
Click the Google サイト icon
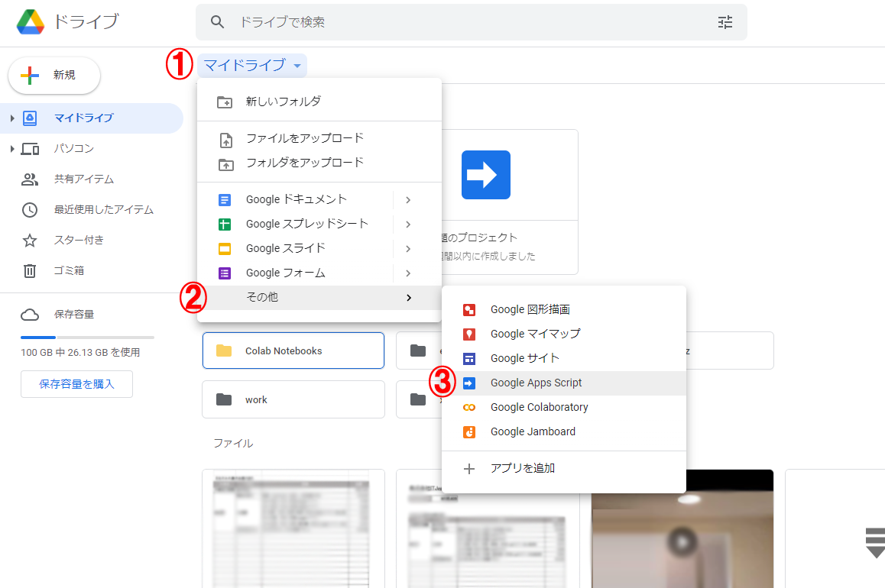[x=469, y=359]
